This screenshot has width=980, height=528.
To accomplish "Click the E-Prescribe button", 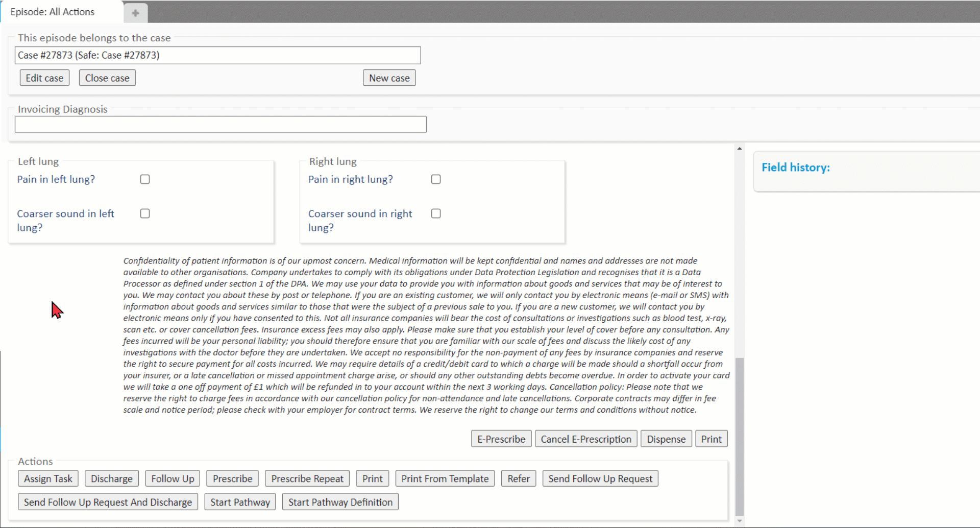I will [501, 439].
